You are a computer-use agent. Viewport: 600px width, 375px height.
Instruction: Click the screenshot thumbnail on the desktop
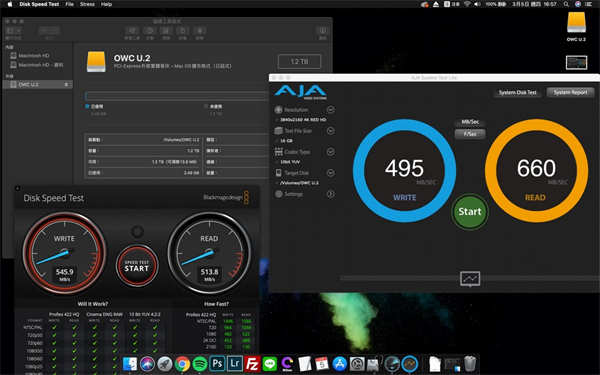576,62
